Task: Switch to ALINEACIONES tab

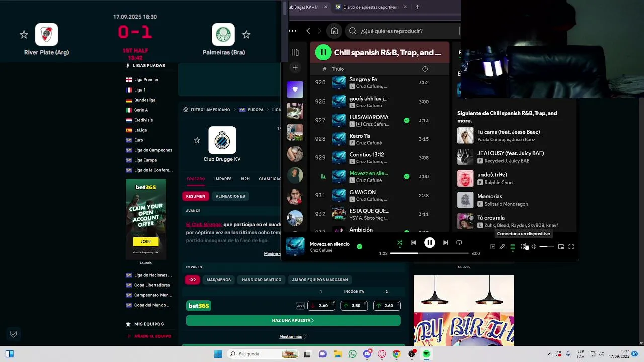Action: point(230,196)
